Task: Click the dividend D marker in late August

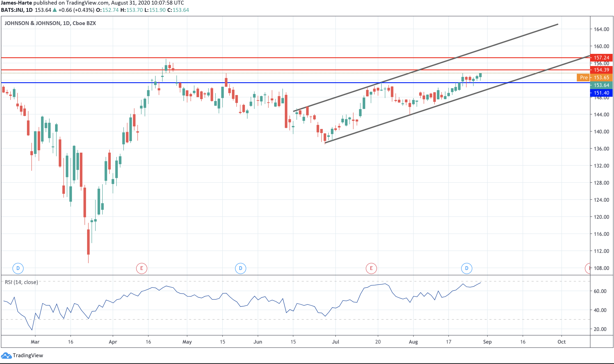Action: (x=467, y=268)
